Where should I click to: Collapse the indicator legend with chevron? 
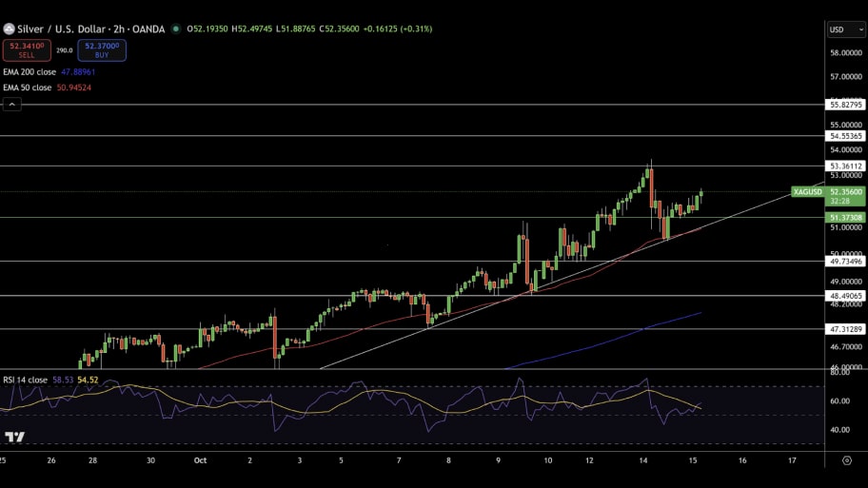[x=12, y=105]
